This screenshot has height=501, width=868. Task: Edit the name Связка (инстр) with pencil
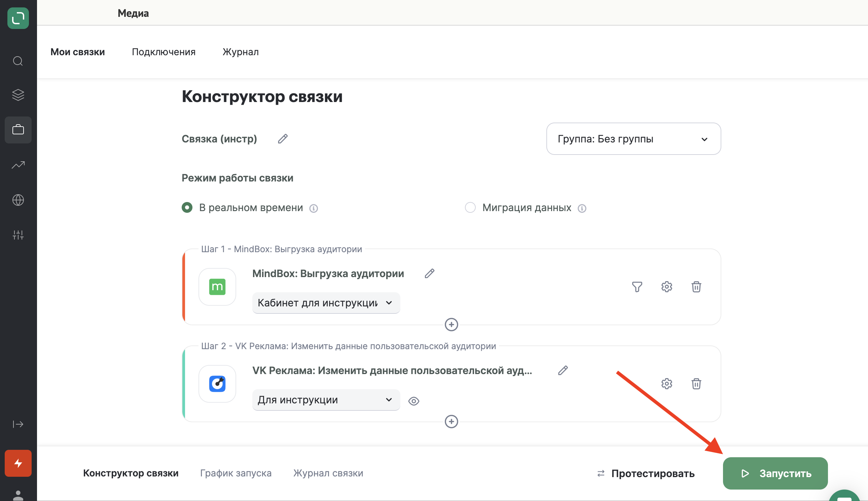283,139
